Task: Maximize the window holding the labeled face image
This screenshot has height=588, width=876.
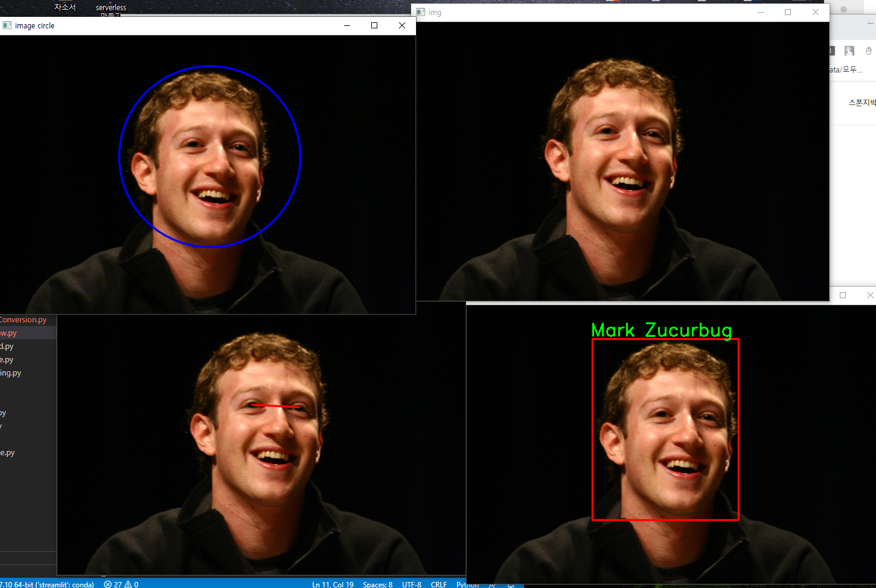Action: 843,295
